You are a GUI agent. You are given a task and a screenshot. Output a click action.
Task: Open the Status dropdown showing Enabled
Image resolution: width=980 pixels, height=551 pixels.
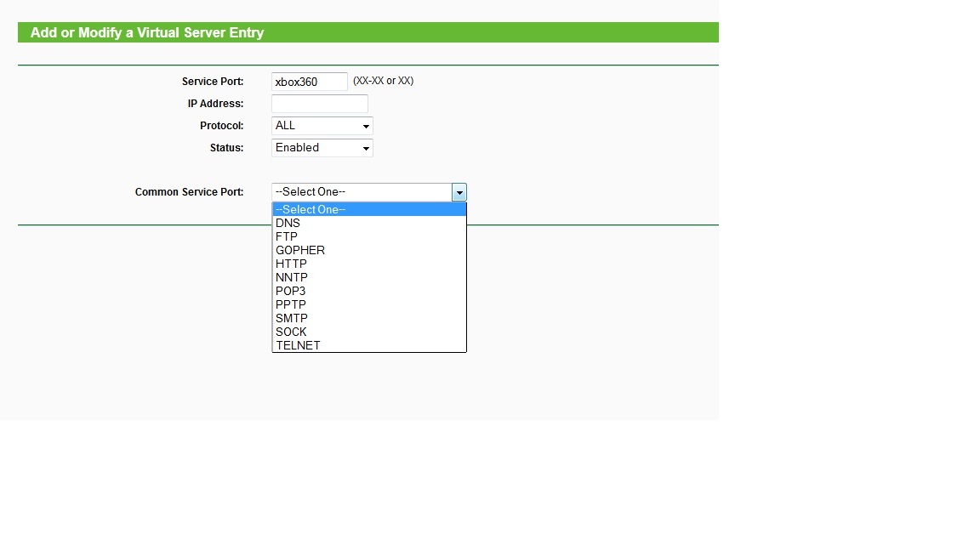[x=322, y=148]
